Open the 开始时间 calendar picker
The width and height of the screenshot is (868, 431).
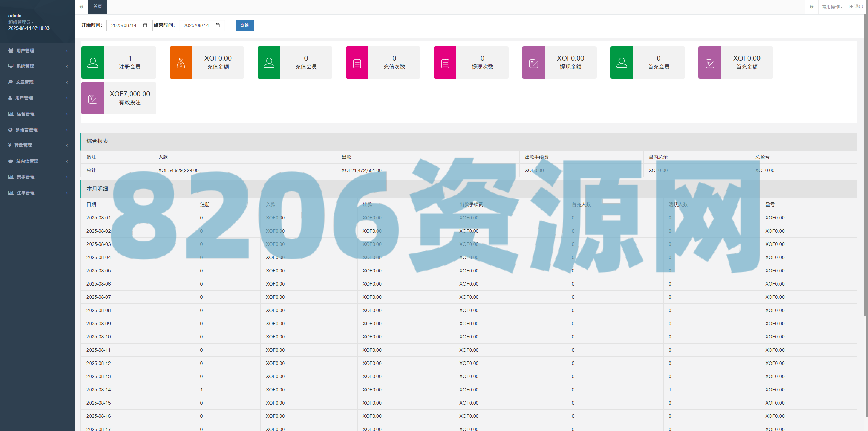(145, 25)
